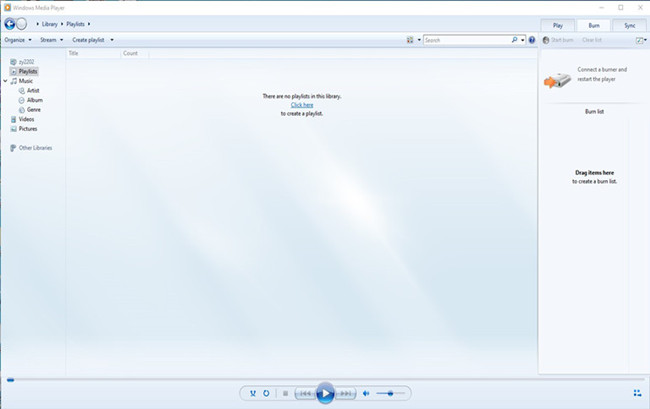Click Playlists in the breadcrumb path
The image size is (650, 409).
(x=75, y=24)
